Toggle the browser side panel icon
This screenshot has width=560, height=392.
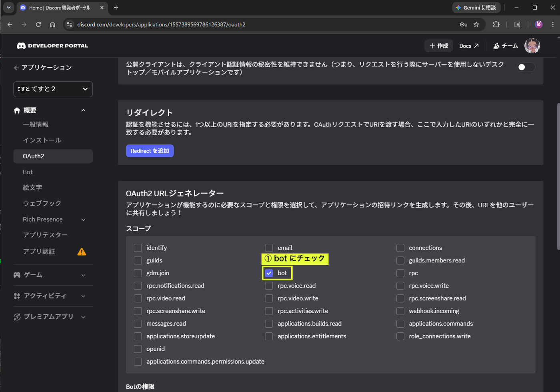pos(517,24)
